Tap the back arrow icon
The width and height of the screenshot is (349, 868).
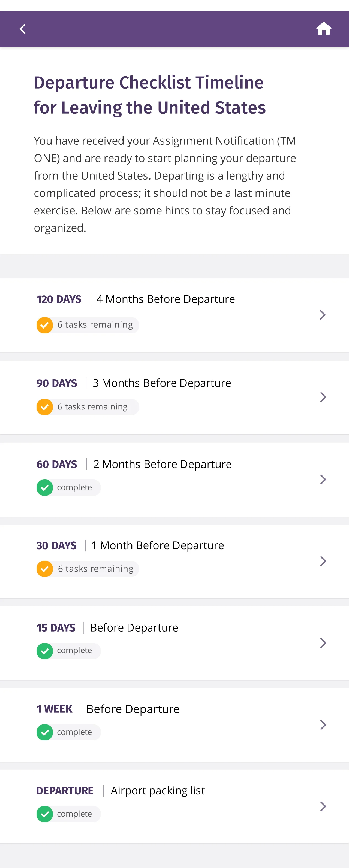point(23,29)
